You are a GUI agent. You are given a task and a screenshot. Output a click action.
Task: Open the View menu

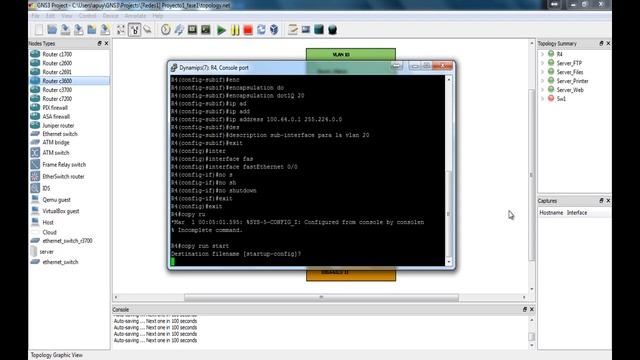(x=67, y=16)
